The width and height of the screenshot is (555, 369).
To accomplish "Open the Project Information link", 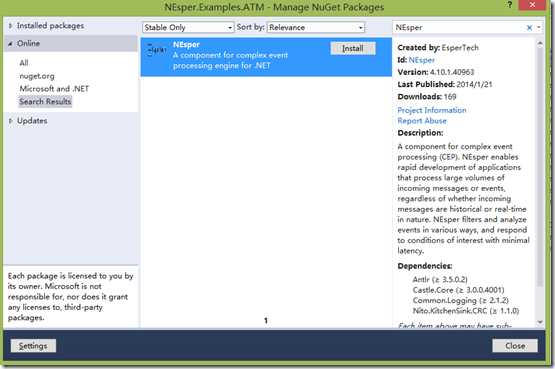I will [432, 110].
